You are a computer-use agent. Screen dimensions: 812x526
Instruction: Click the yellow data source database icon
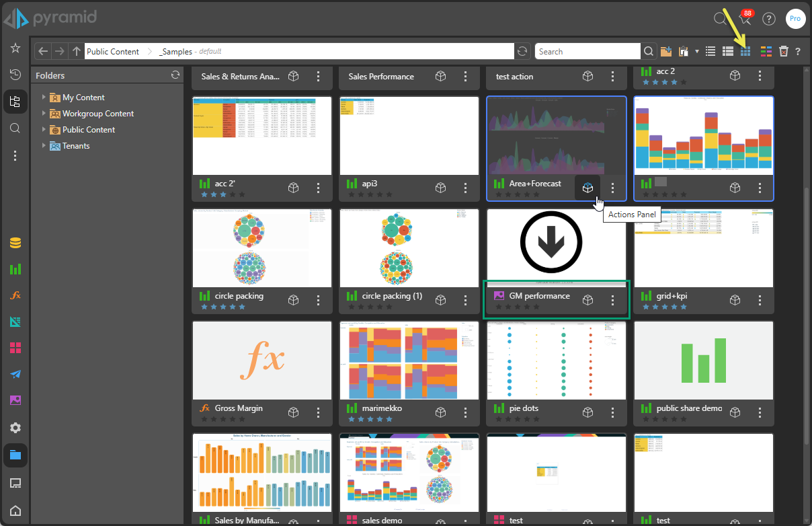15,243
